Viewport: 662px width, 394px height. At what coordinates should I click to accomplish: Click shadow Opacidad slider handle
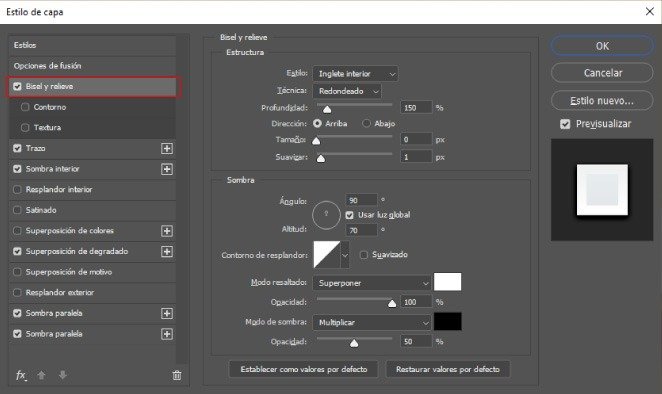[354, 343]
